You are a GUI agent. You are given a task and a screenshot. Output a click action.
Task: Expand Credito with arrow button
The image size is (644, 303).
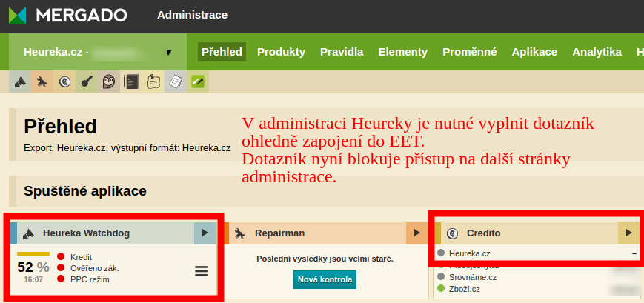[628, 233]
